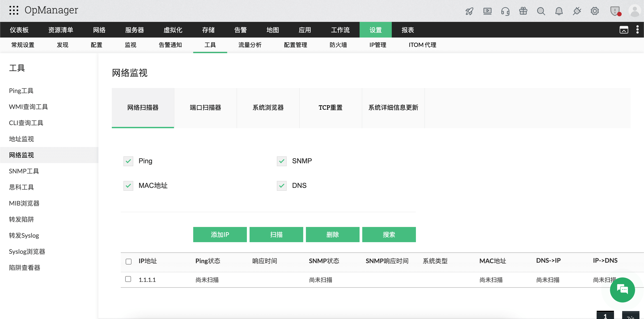644x319 pixels.
Task: Open the 工作流 main menu
Action: [340, 30]
